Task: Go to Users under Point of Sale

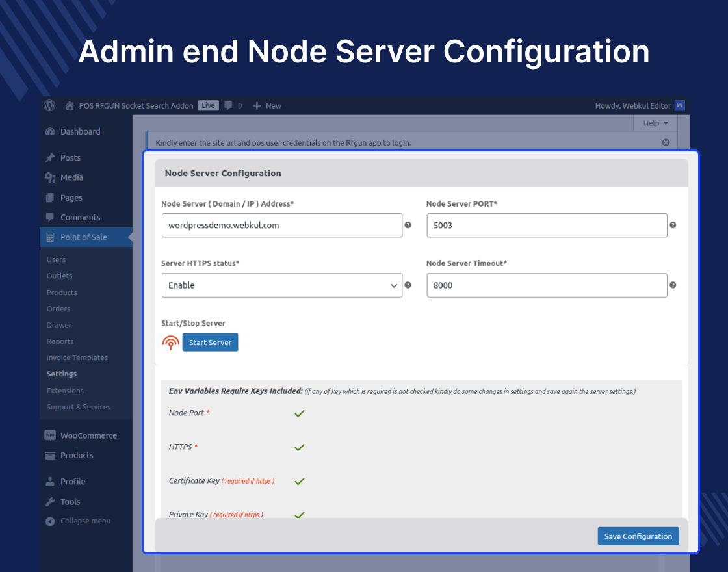Action: click(x=56, y=259)
